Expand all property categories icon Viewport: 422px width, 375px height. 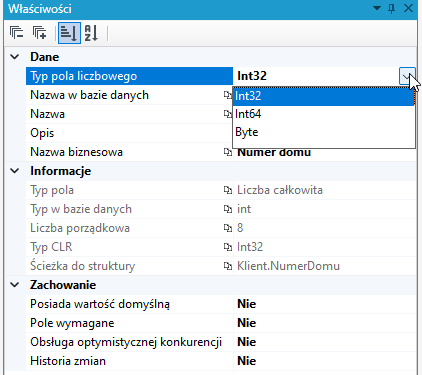(x=39, y=33)
